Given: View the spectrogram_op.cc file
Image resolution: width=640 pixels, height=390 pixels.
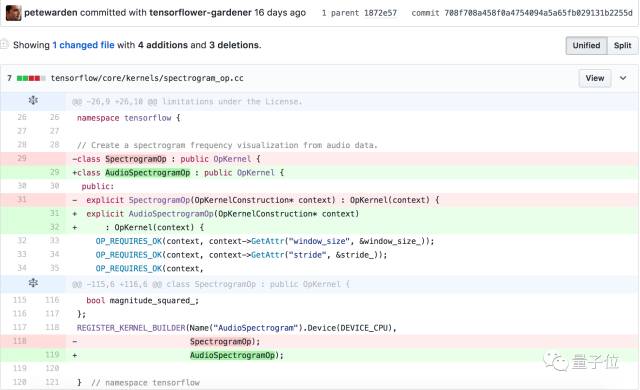Looking at the screenshot, I should click(x=595, y=78).
